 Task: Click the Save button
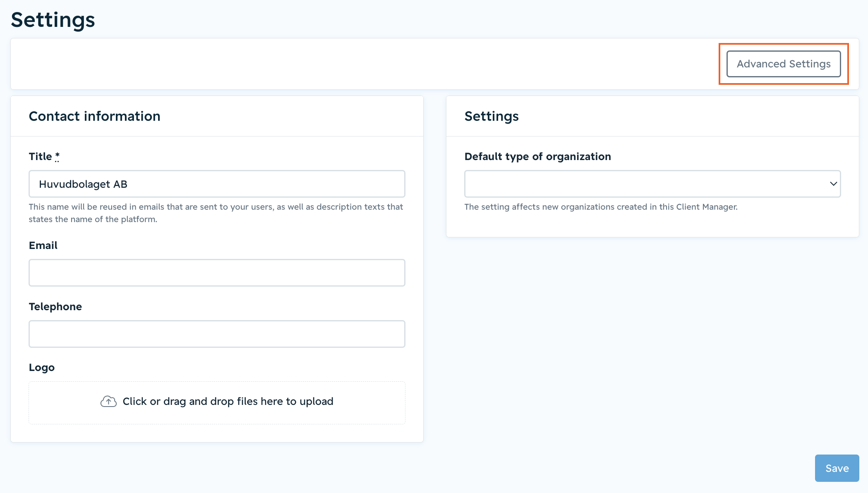(x=837, y=468)
